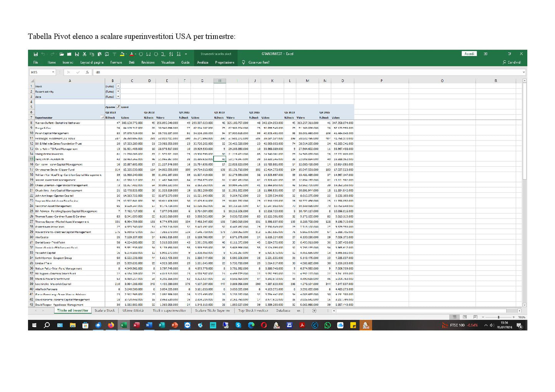Expand more quick access toolbar commands
Screen dimensions: 555x392
(186, 54)
